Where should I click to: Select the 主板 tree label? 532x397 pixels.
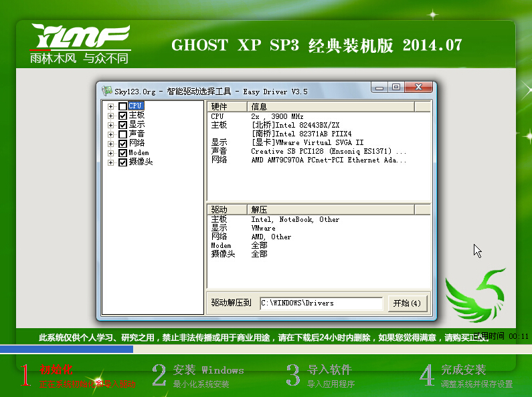coord(137,115)
